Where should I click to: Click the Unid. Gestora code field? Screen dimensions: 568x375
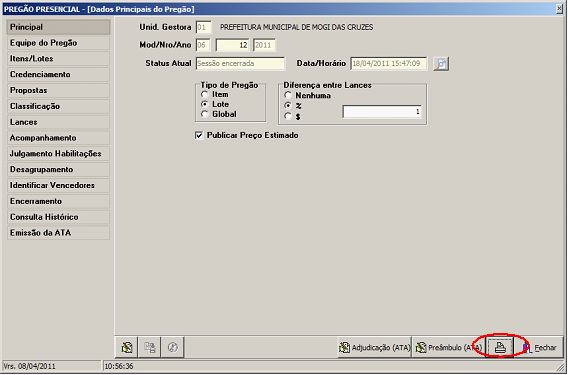click(x=203, y=28)
